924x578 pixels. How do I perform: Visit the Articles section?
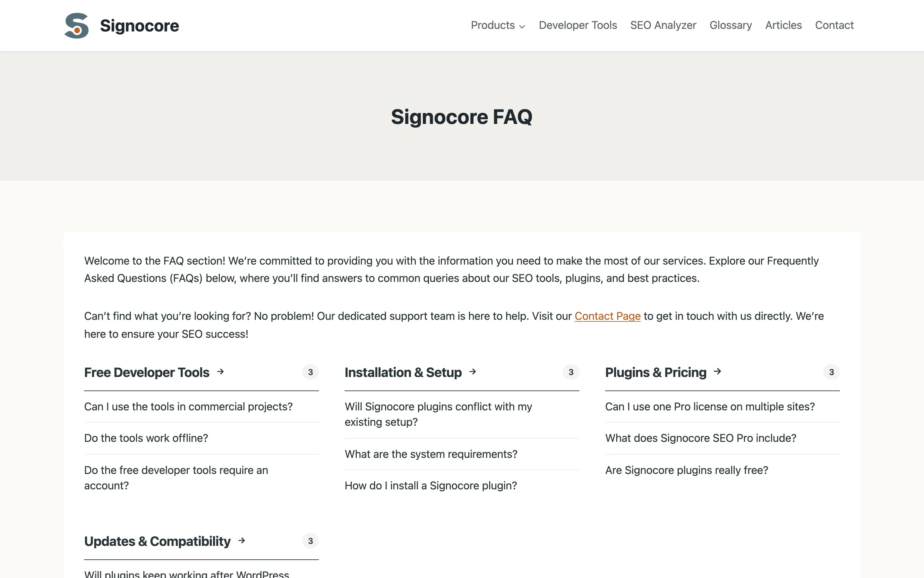tap(783, 25)
